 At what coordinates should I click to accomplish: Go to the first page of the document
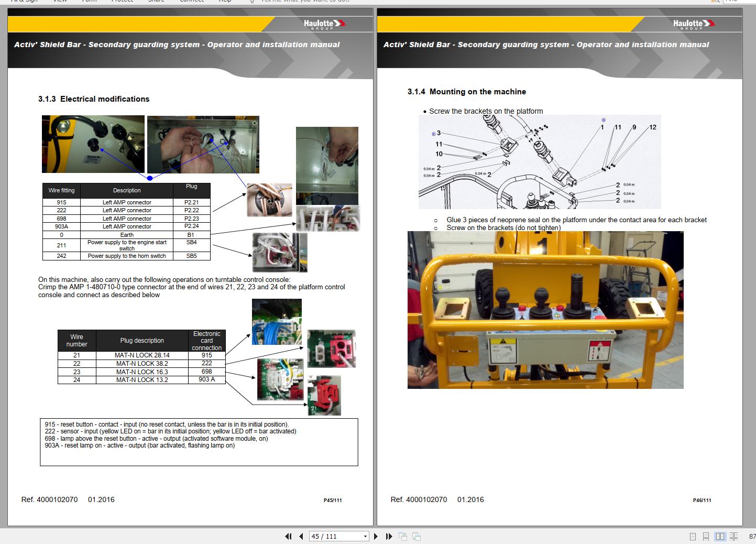[x=288, y=536]
